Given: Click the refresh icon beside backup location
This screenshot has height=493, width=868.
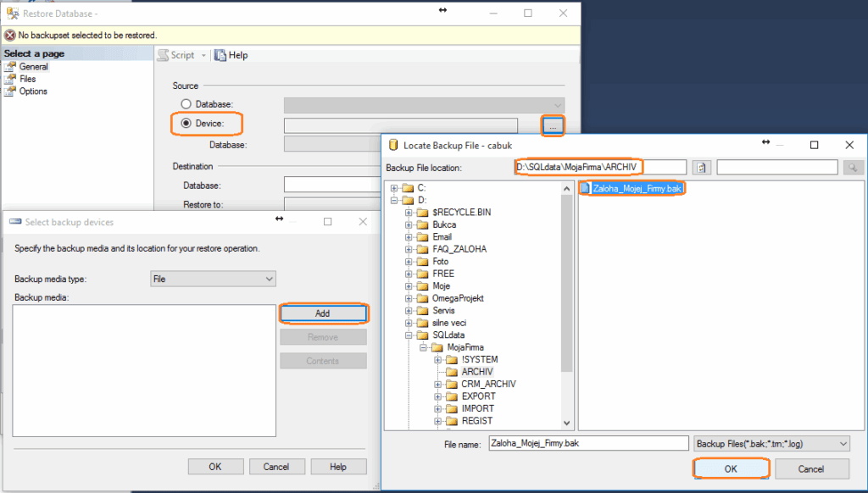Looking at the screenshot, I should click(701, 168).
